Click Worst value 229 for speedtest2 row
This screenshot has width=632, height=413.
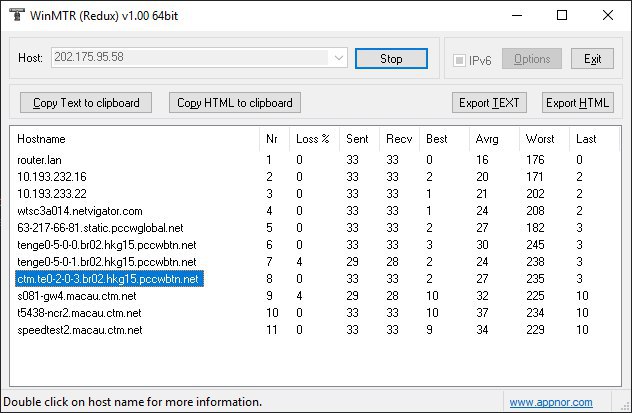pyautogui.click(x=535, y=330)
